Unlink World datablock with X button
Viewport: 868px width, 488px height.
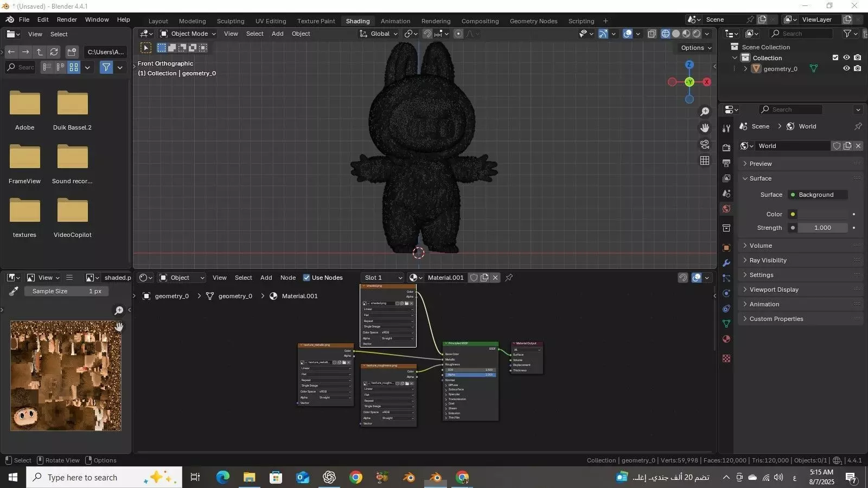(x=858, y=146)
